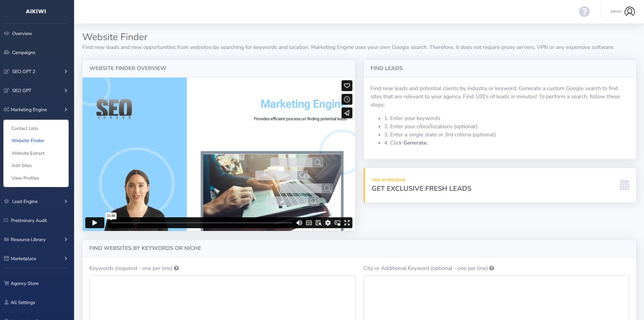Like the video with the heart icon
This screenshot has height=320, width=644.
[347, 86]
